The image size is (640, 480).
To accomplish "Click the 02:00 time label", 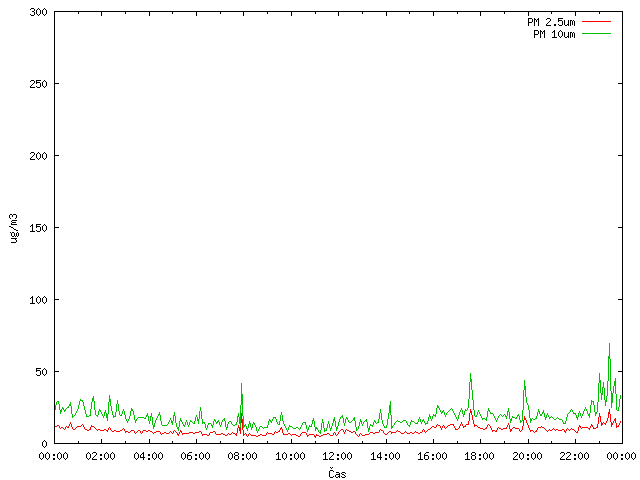I will click(x=100, y=456).
